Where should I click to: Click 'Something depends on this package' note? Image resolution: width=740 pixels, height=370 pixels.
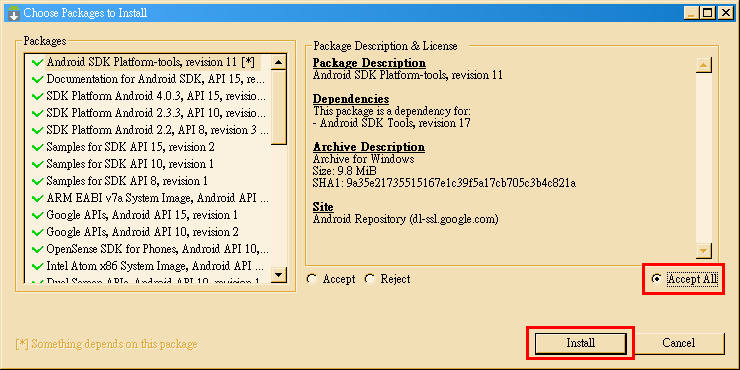click(106, 344)
